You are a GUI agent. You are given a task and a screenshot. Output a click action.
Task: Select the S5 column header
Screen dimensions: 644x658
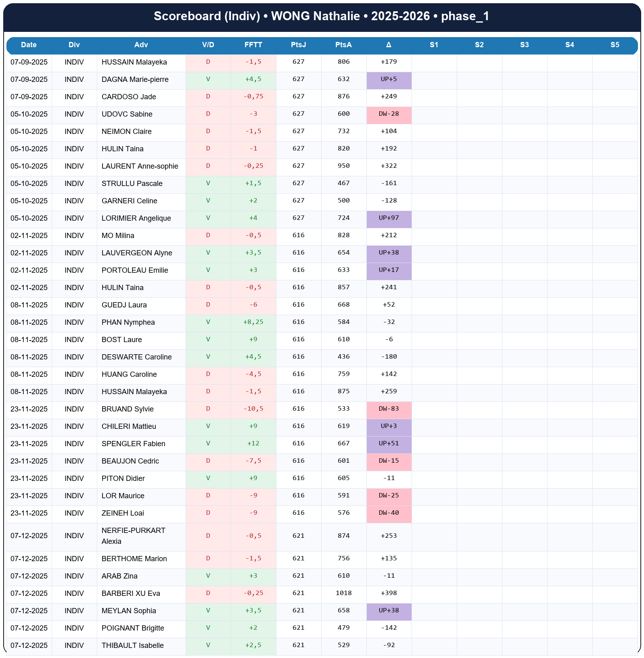click(615, 45)
